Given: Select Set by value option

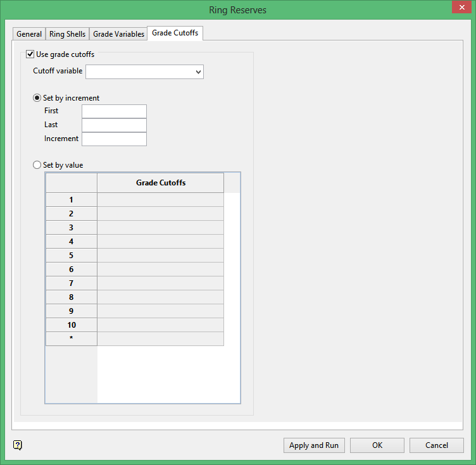Looking at the screenshot, I should [x=37, y=165].
